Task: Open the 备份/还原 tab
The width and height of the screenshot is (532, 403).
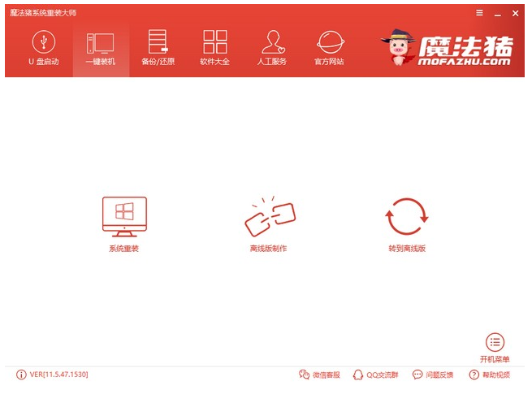Action: (x=158, y=48)
